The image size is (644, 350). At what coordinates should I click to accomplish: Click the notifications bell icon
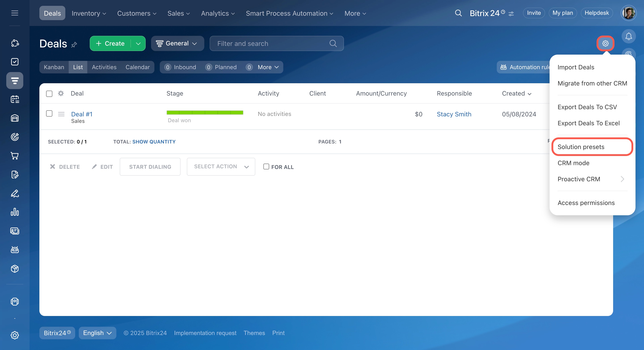[628, 36]
